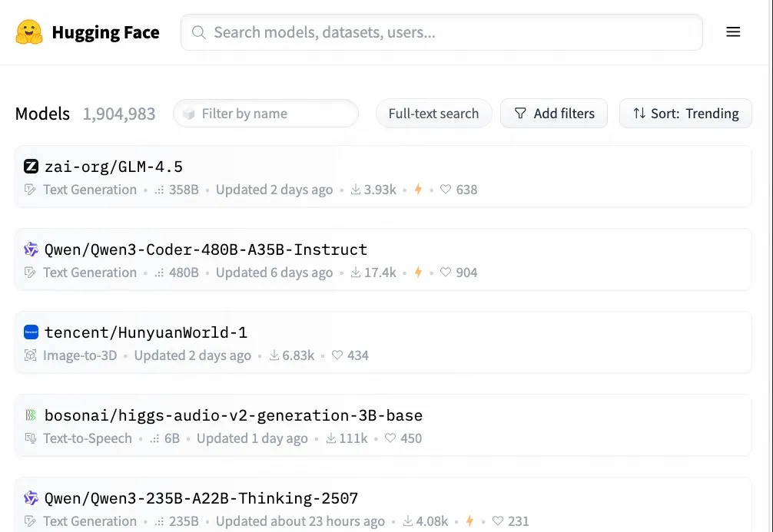Image resolution: width=773 pixels, height=532 pixels.
Task: Click the sort arrows icon
Action: click(x=639, y=114)
